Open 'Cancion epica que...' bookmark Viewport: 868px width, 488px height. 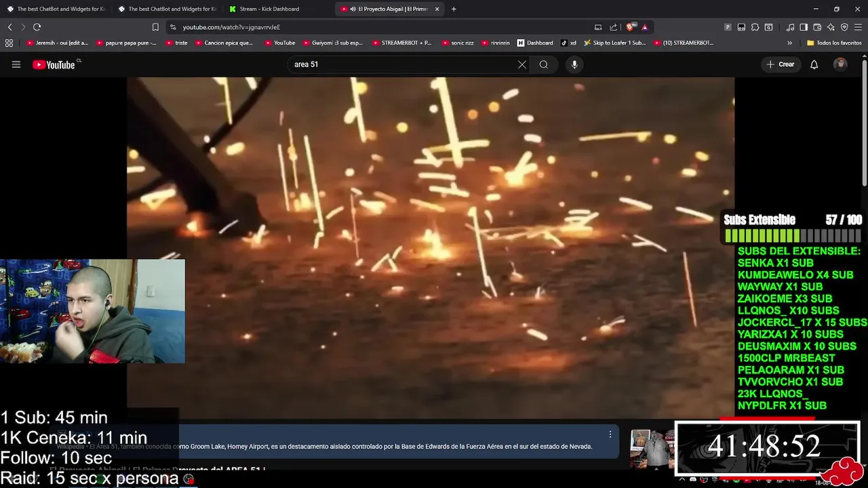(224, 43)
